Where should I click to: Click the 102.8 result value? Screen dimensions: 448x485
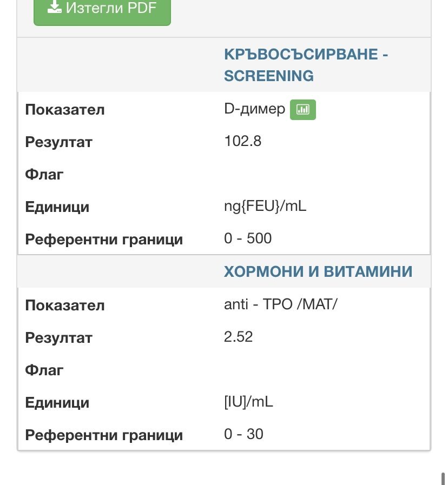coord(242,142)
